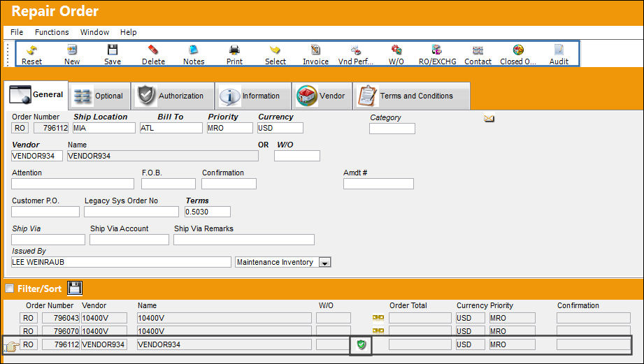Click the Delete eraser icon
This screenshot has height=364, width=644.
(153, 50)
